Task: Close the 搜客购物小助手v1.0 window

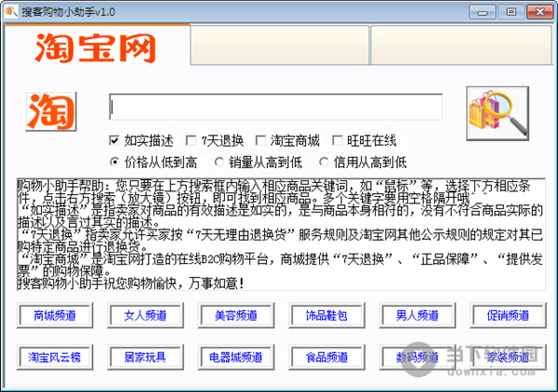Action: pyautogui.click(x=539, y=12)
